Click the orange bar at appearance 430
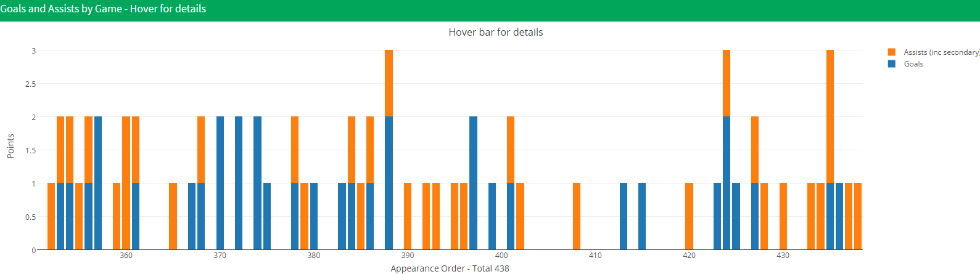 pos(783,216)
